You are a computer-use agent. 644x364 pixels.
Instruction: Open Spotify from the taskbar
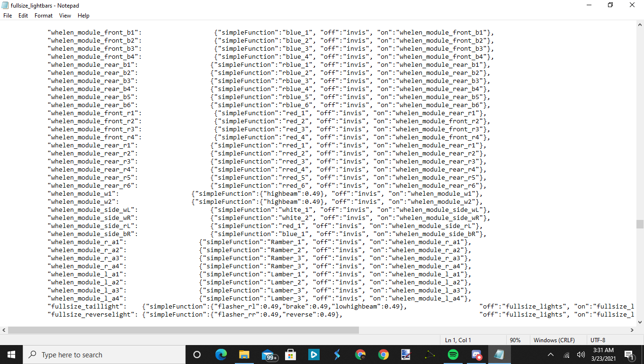tap(453, 355)
